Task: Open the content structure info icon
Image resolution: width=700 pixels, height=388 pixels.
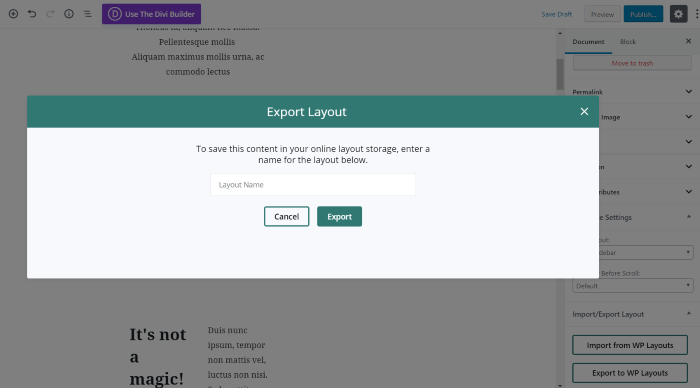Action: [69, 14]
